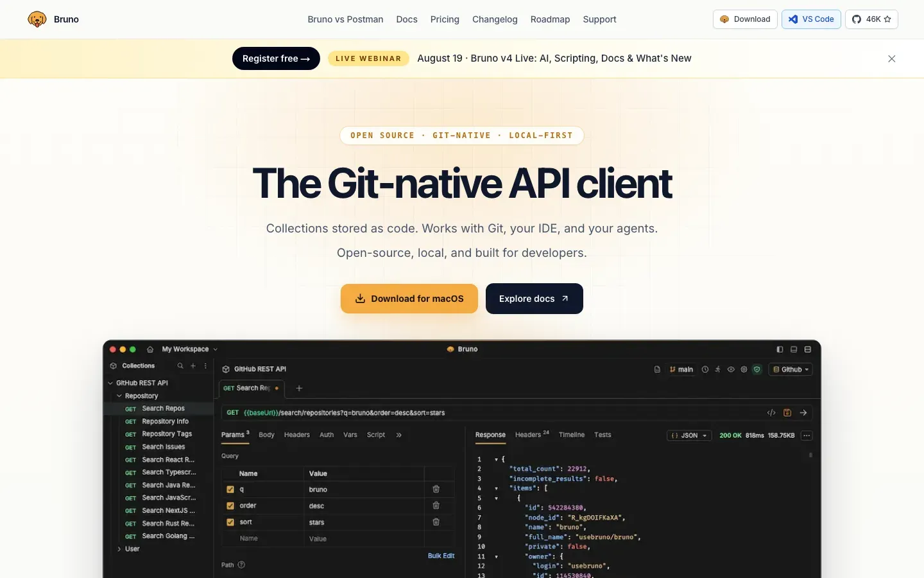This screenshot has width=924, height=578.
Task: Collapse the Repository folder
Action: (119, 396)
